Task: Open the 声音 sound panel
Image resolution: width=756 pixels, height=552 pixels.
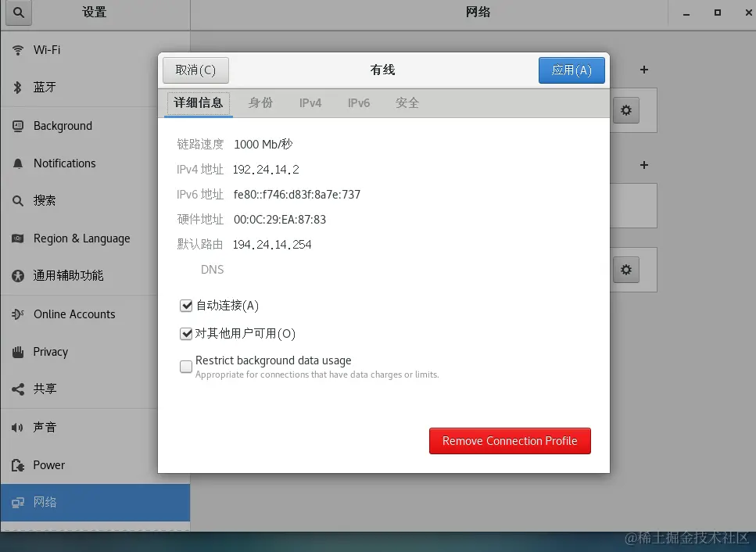Action: (95, 427)
